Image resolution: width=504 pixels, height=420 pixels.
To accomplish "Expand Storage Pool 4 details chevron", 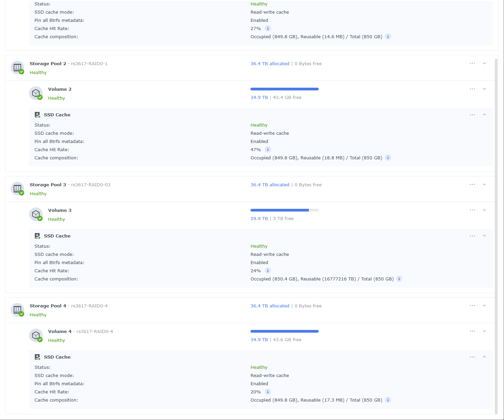I will (x=484, y=306).
